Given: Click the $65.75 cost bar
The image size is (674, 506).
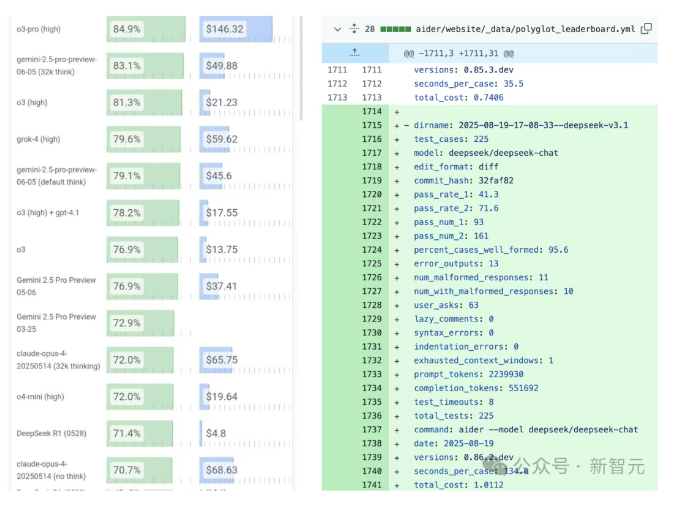Looking at the screenshot, I should click(216, 360).
